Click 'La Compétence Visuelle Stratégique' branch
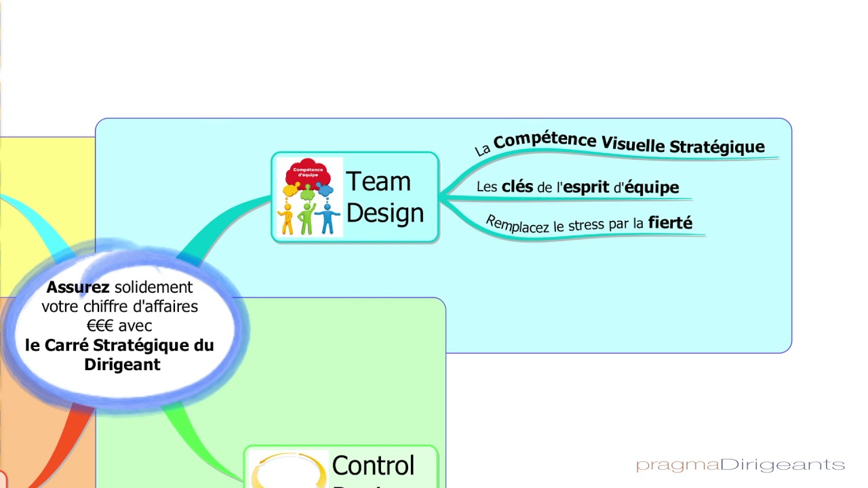Screen dimensions: 868x488 (x=619, y=145)
